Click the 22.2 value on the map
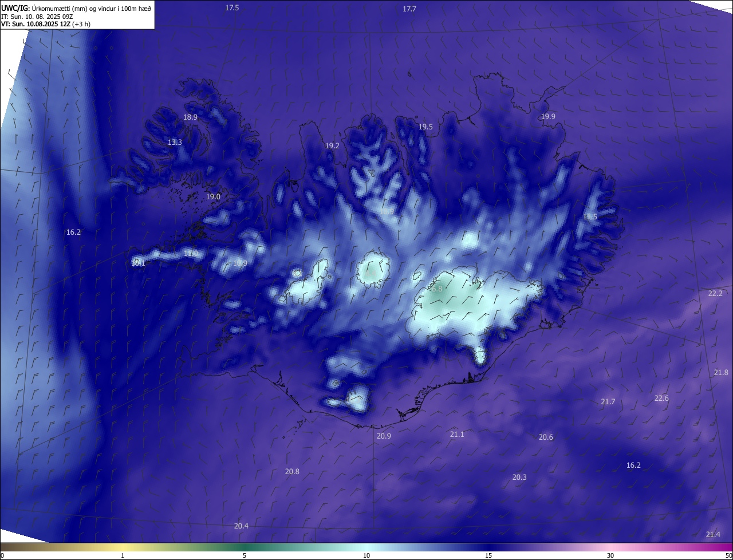Screen dimensions: 733x560 click(x=715, y=293)
